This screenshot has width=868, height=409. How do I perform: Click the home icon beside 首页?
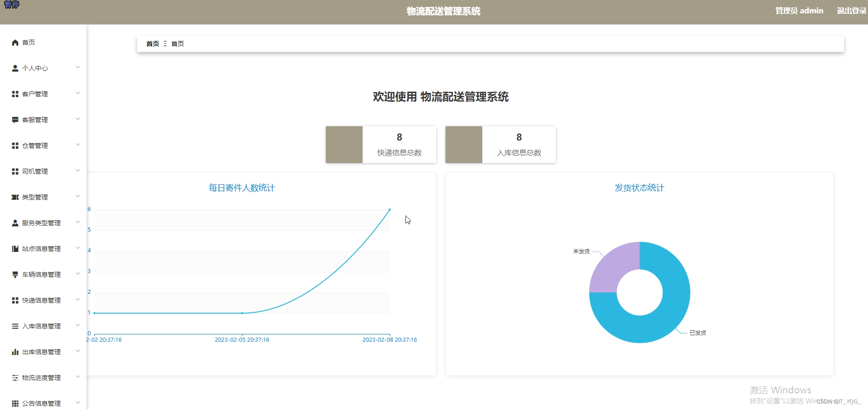(x=15, y=42)
